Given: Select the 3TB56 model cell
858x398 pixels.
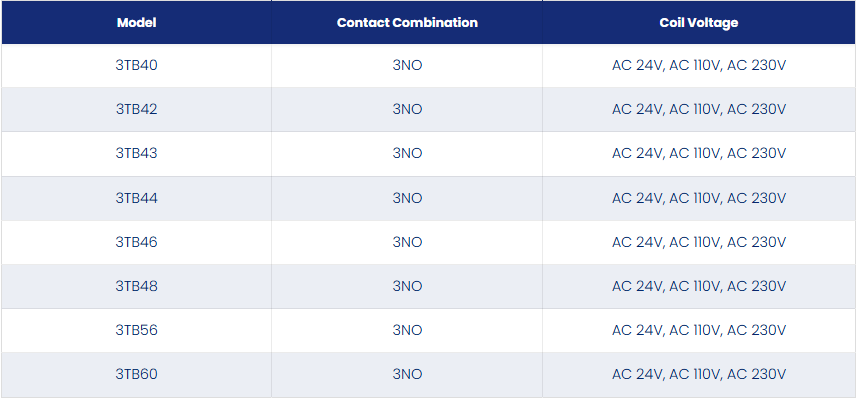Looking at the screenshot, I should pos(136,330).
